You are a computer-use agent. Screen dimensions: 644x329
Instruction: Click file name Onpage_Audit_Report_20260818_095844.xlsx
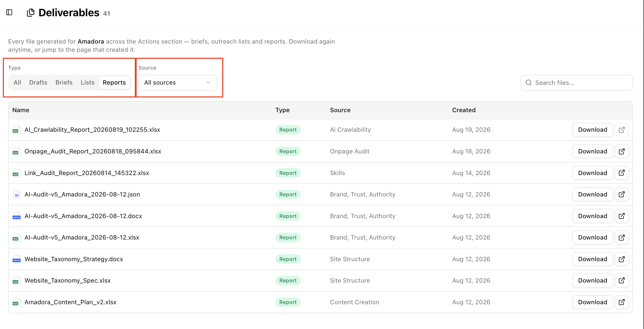pyautogui.click(x=93, y=151)
